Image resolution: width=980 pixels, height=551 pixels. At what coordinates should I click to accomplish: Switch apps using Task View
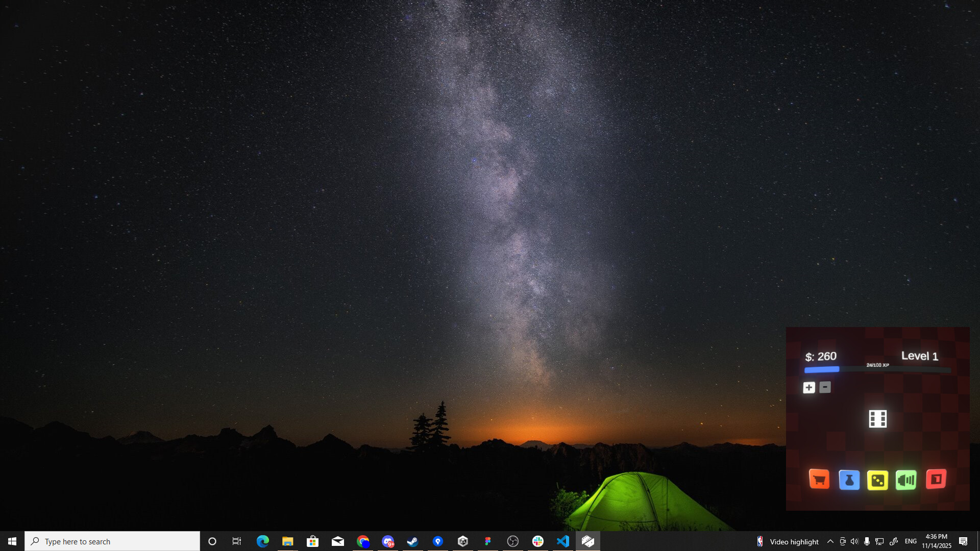236,541
